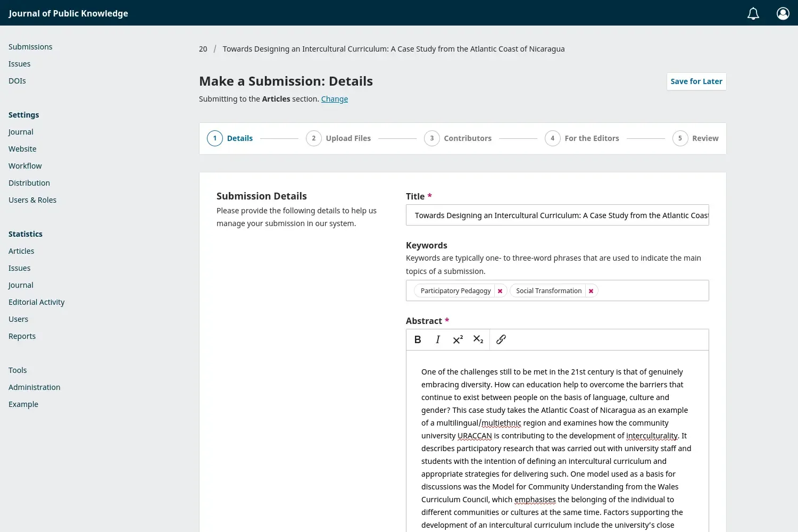Image resolution: width=798 pixels, height=532 pixels.
Task: Open the For the Editors step
Action: coord(592,138)
